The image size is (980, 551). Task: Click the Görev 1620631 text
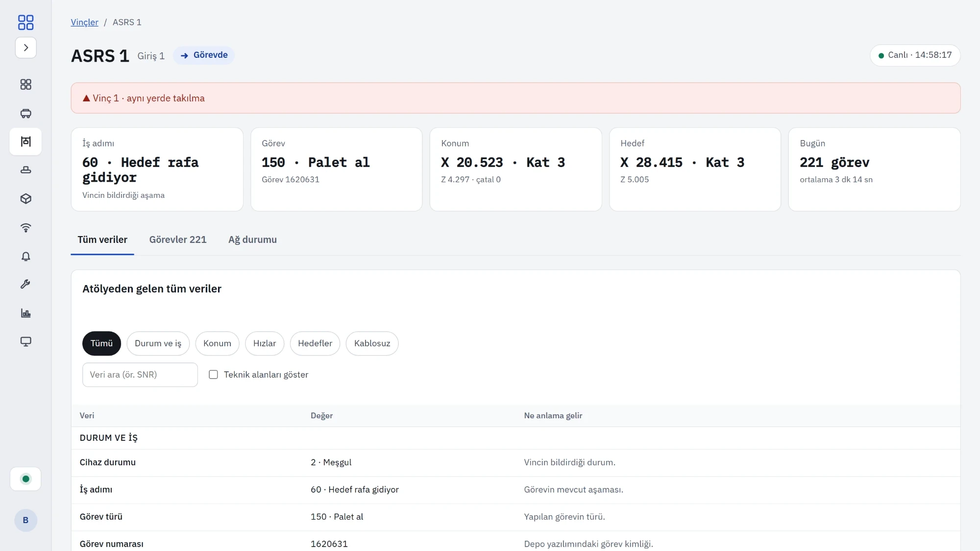point(291,180)
